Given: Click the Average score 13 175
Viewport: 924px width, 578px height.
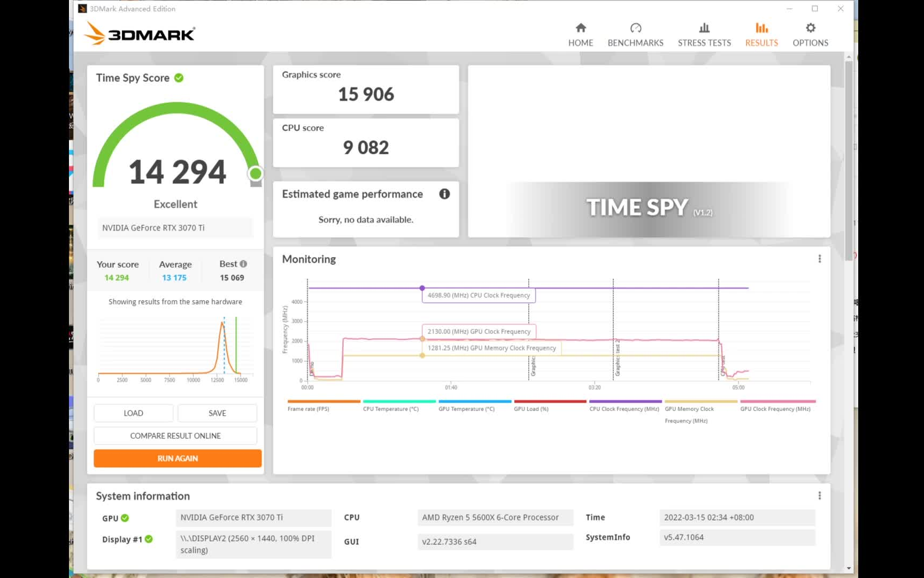Looking at the screenshot, I should click(x=174, y=278).
